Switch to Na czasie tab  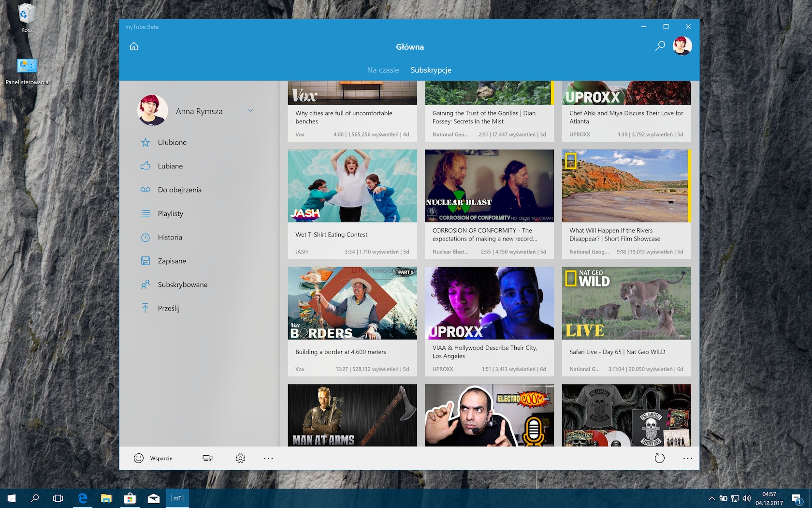pyautogui.click(x=383, y=70)
